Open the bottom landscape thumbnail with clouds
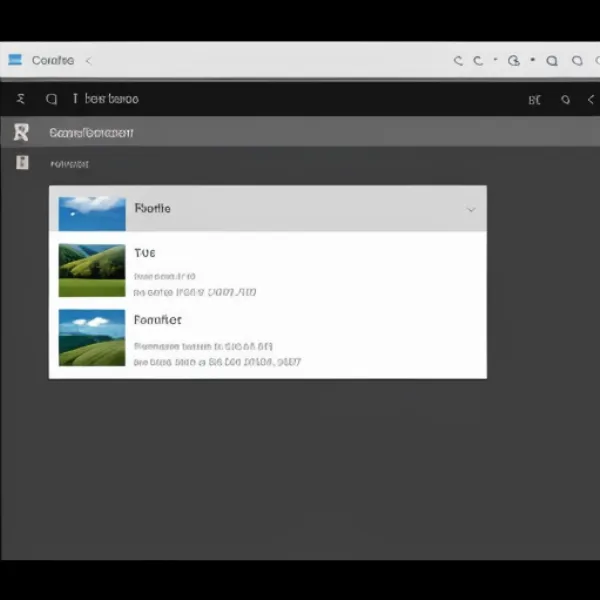The width and height of the screenshot is (600, 600). click(x=92, y=337)
